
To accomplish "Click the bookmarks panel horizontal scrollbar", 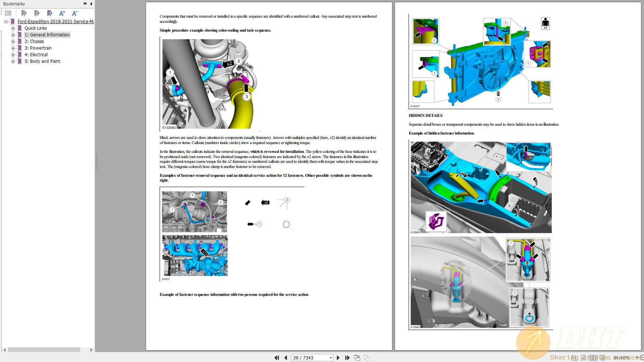I will point(44,350).
